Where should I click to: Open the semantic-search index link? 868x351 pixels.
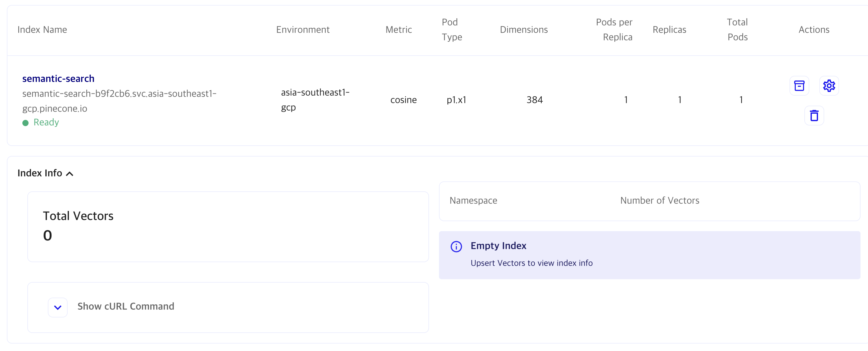(x=58, y=79)
